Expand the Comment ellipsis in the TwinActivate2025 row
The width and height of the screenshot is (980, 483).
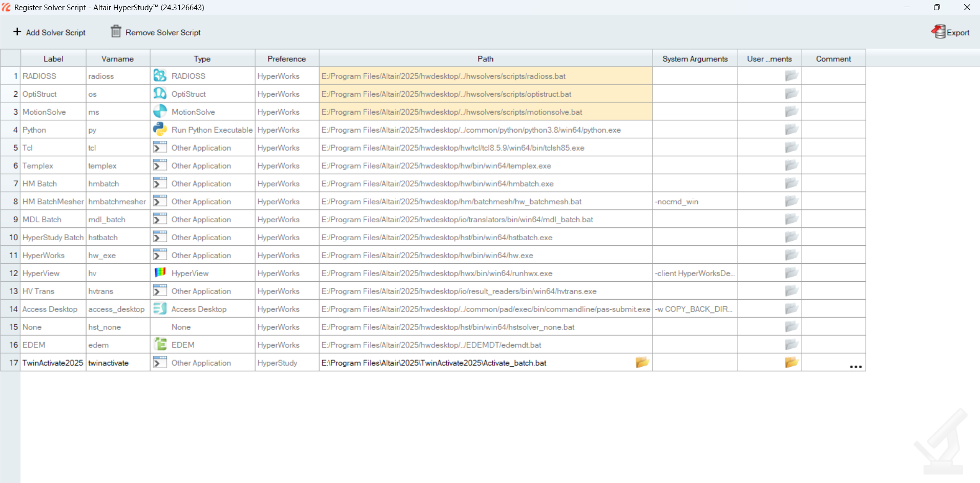tap(855, 366)
